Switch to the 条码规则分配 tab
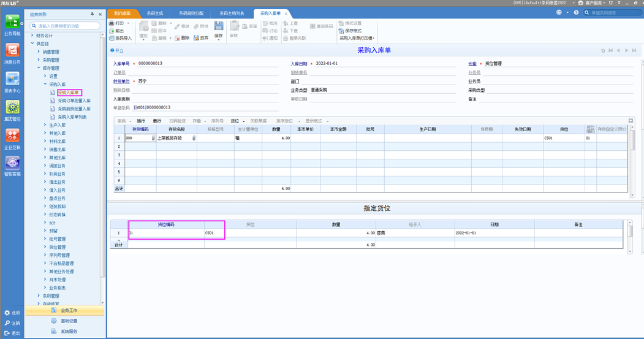The image size is (644, 339). [191, 13]
